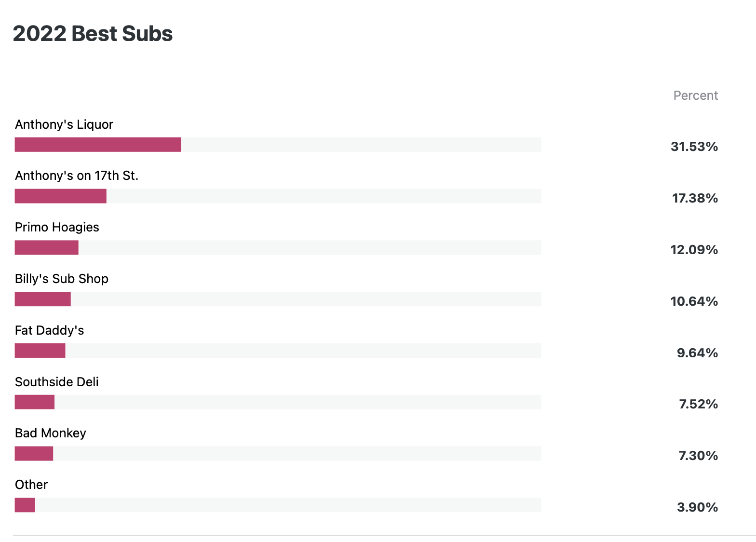
Task: Select the 12.09% percentage value
Action: tap(694, 250)
